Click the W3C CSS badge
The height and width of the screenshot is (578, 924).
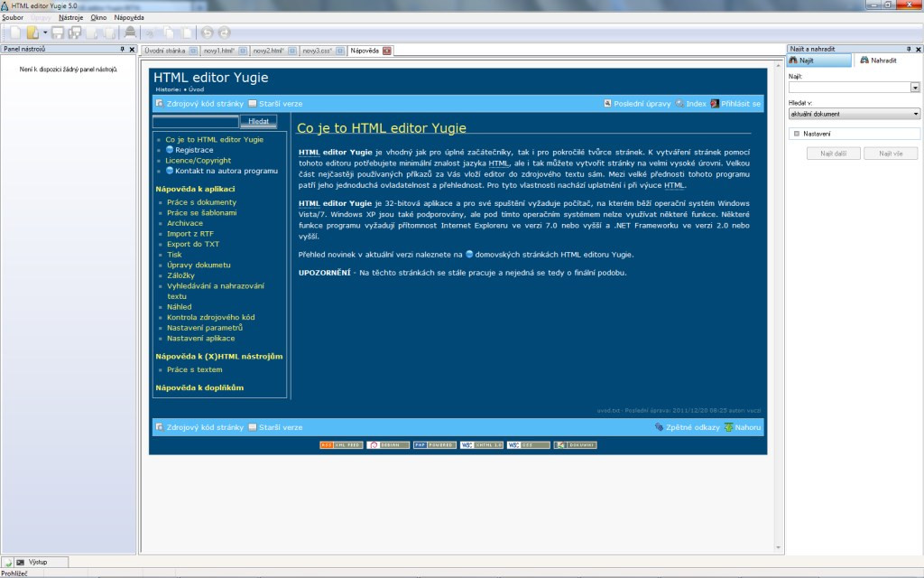pyautogui.click(x=528, y=444)
